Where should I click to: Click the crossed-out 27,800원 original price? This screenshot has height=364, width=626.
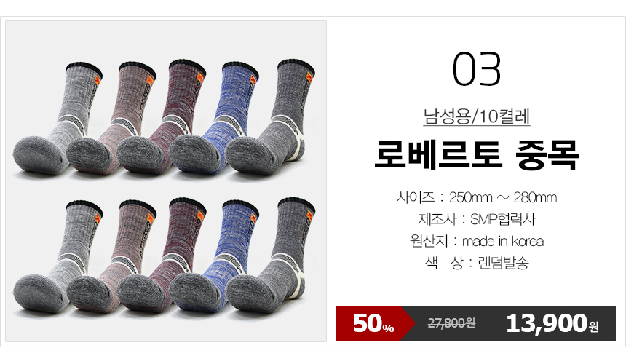coord(451,323)
